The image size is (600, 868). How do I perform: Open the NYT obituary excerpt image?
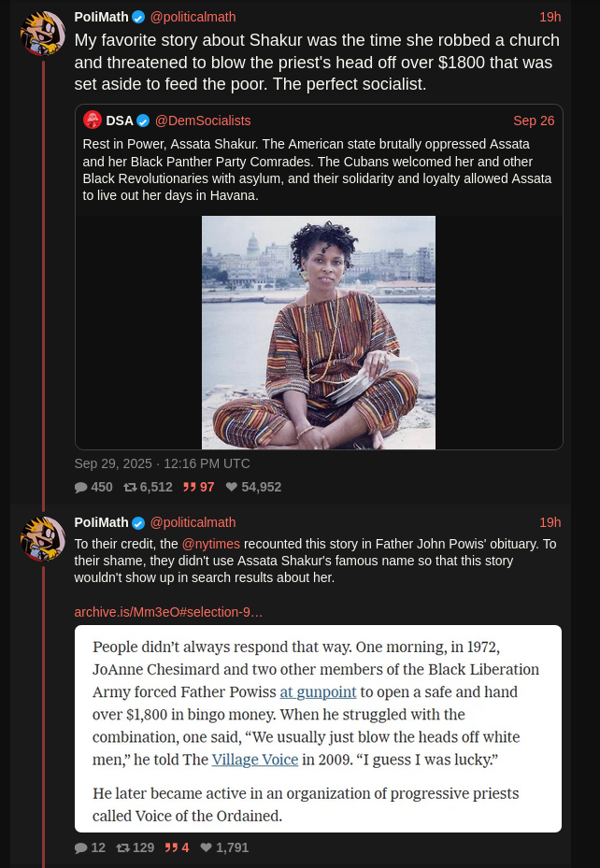[319, 729]
